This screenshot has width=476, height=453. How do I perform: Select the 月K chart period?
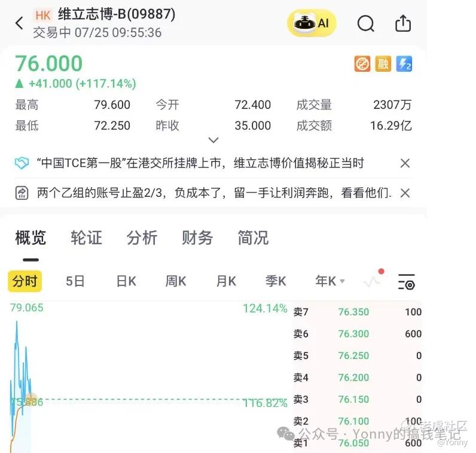226,281
